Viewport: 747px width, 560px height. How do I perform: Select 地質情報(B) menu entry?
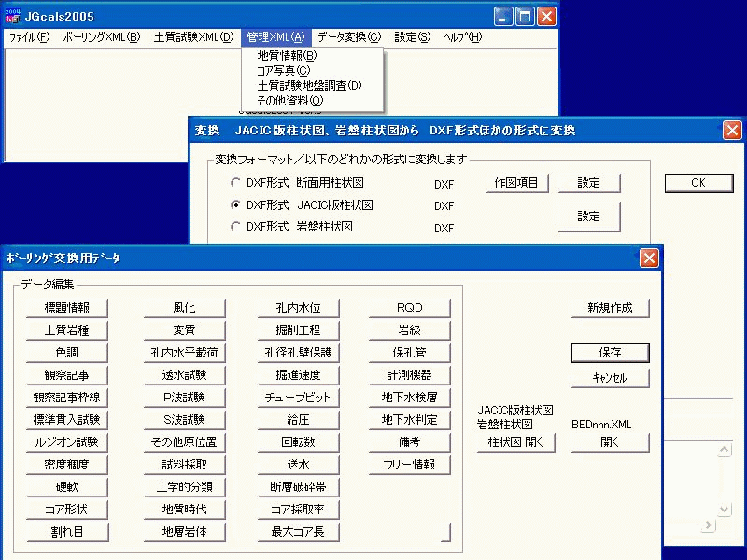(287, 55)
